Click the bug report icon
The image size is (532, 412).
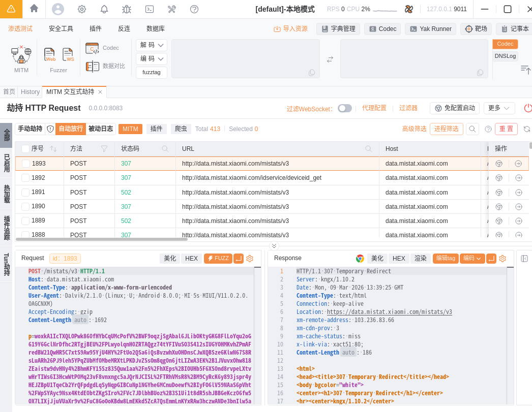(x=127, y=9)
